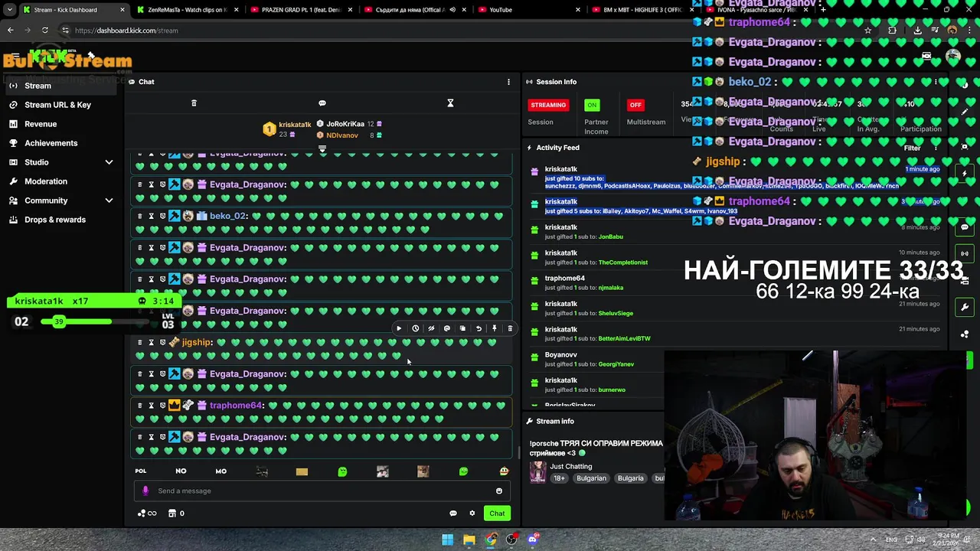Viewport: 980px width, 551px height.
Task: Open Chat panel three-dot options
Action: pyautogui.click(x=508, y=82)
